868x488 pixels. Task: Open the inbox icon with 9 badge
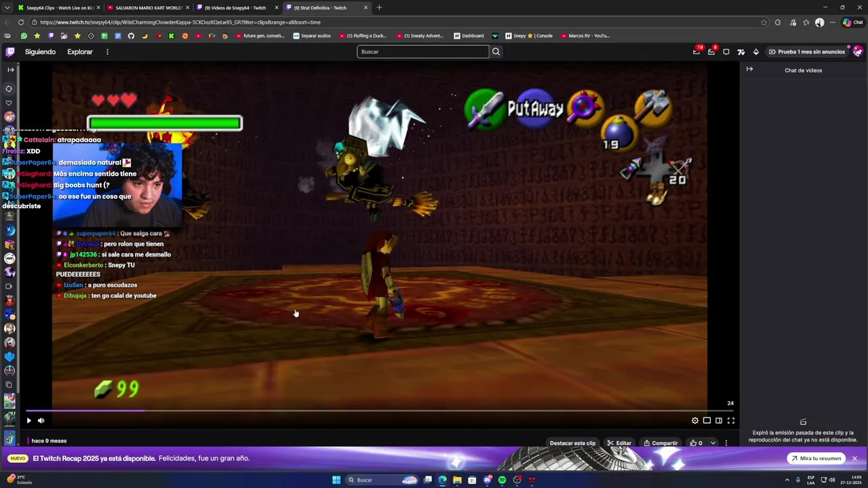pyautogui.click(x=711, y=52)
